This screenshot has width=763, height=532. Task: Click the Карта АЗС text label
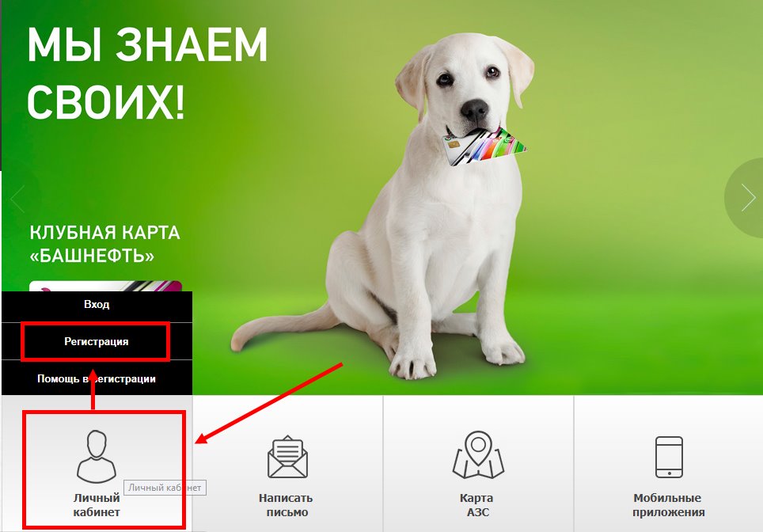(476, 505)
